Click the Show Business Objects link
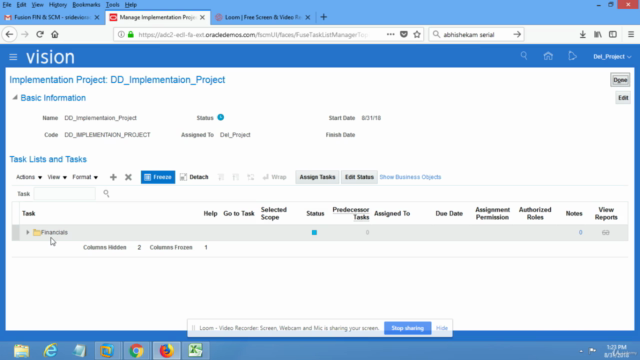The image size is (640, 360). [x=410, y=177]
